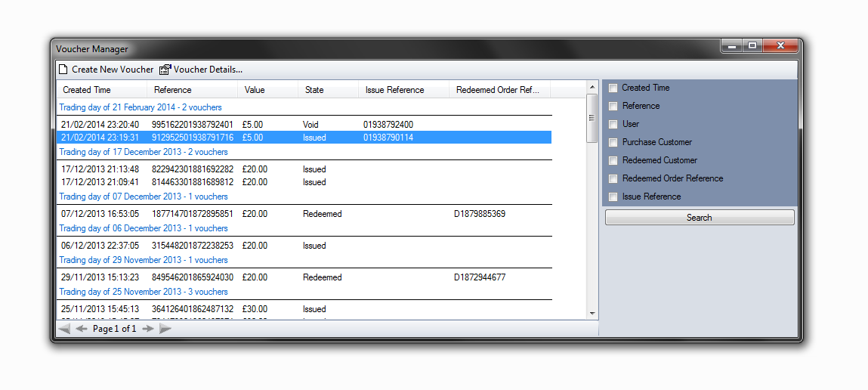The width and height of the screenshot is (868, 390).
Task: Click the Create New Voucher document icon
Action: click(63, 70)
